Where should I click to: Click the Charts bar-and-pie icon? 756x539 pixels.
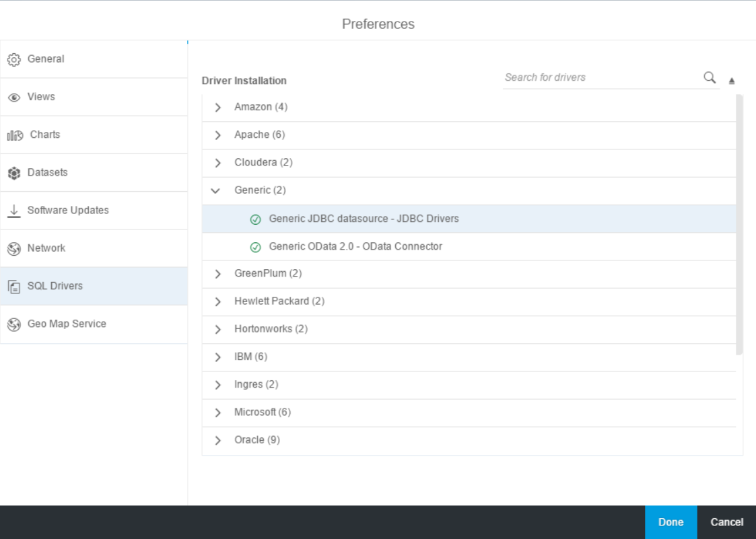(x=15, y=135)
